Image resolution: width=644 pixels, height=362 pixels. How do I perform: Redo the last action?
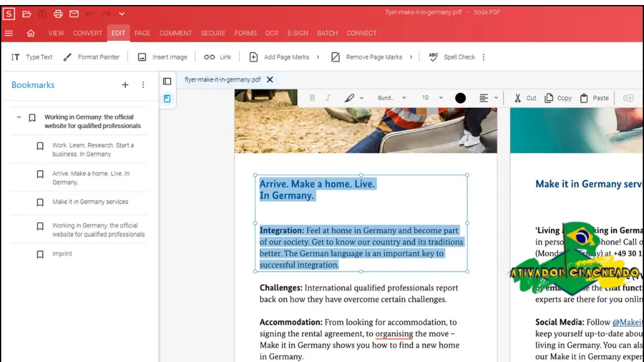pyautogui.click(x=106, y=14)
